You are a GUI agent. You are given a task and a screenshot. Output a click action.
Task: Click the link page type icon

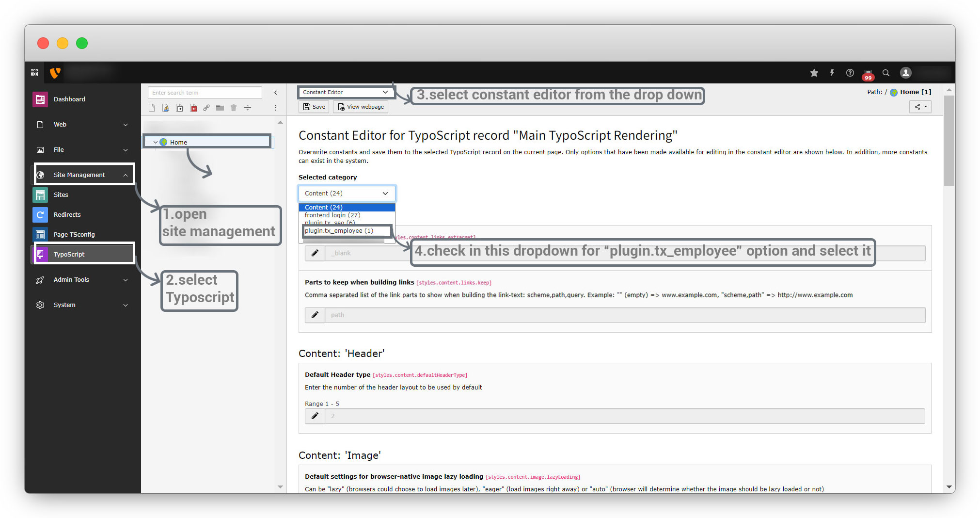(206, 108)
